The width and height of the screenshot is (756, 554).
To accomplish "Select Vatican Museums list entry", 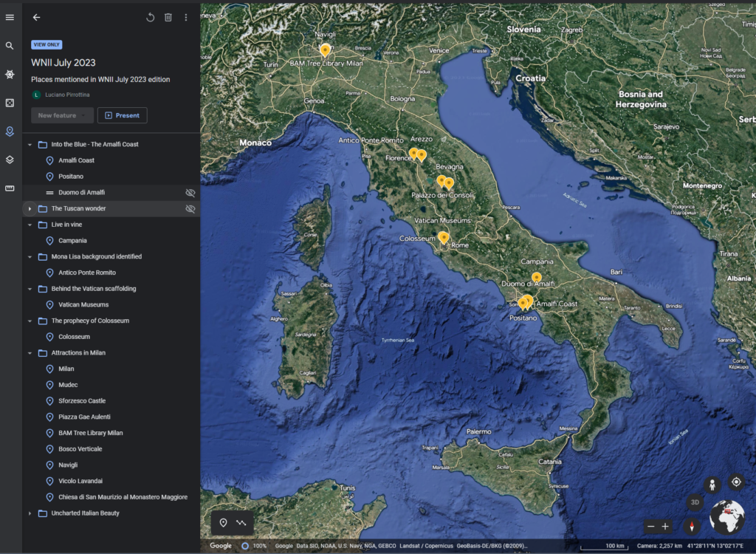I will (111, 304).
